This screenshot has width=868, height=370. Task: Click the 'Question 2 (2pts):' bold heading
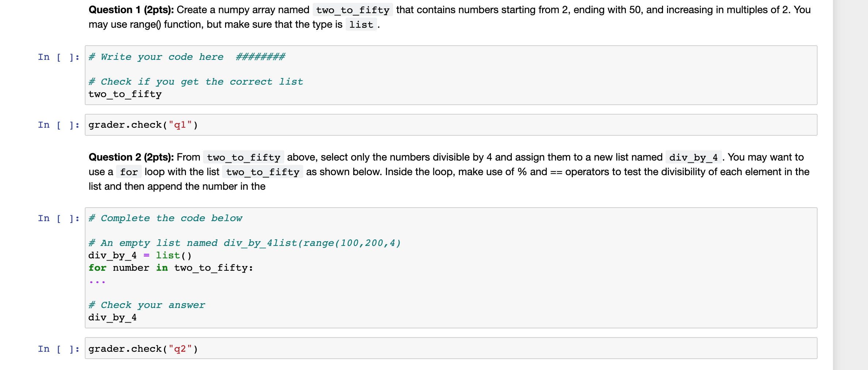click(131, 157)
